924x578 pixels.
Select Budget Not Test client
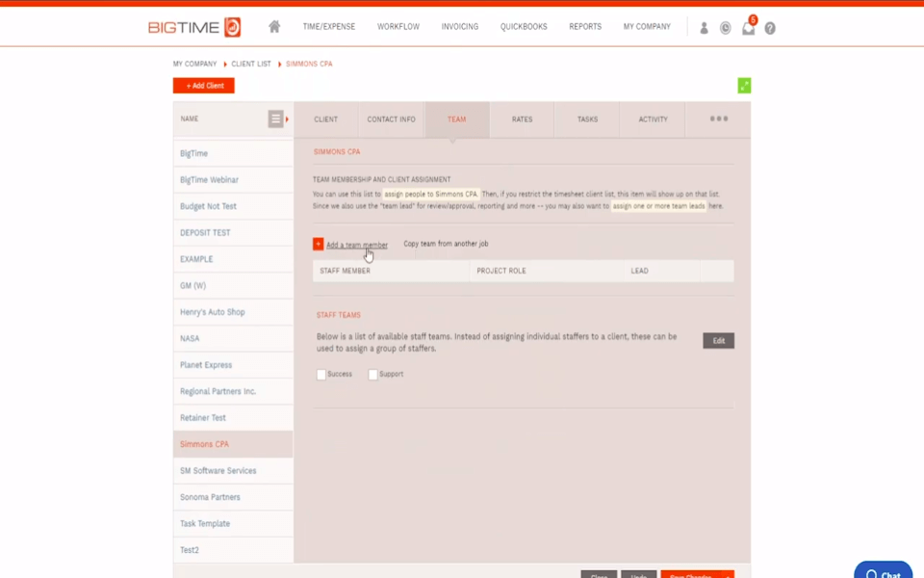pyautogui.click(x=233, y=206)
